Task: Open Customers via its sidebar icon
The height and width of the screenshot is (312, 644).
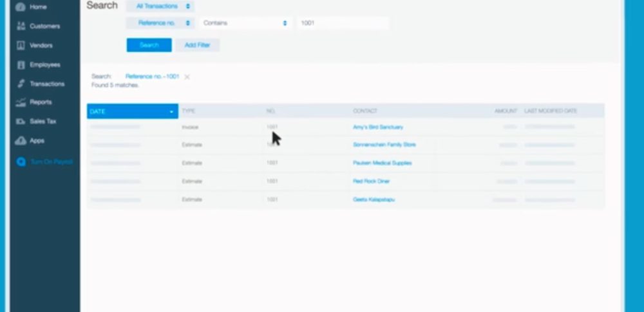Action: pyautogui.click(x=21, y=26)
